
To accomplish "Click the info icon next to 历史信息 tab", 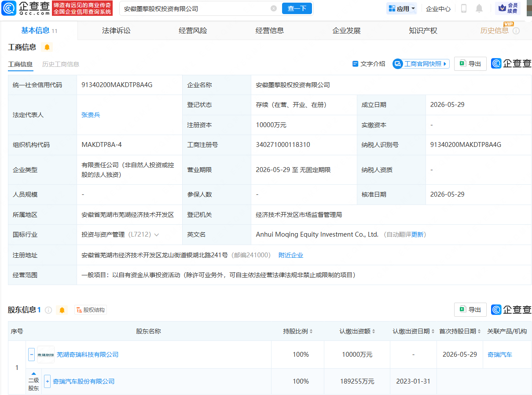I will point(516,31).
